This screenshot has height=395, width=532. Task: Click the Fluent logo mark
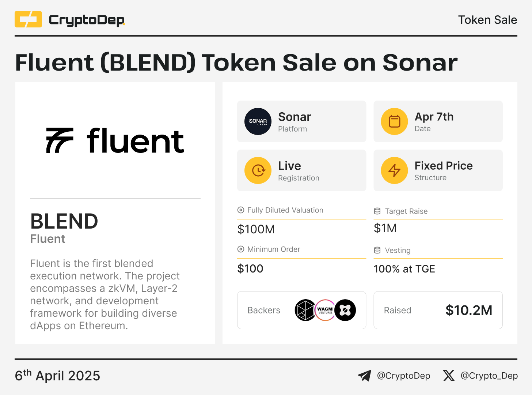pyautogui.click(x=60, y=140)
